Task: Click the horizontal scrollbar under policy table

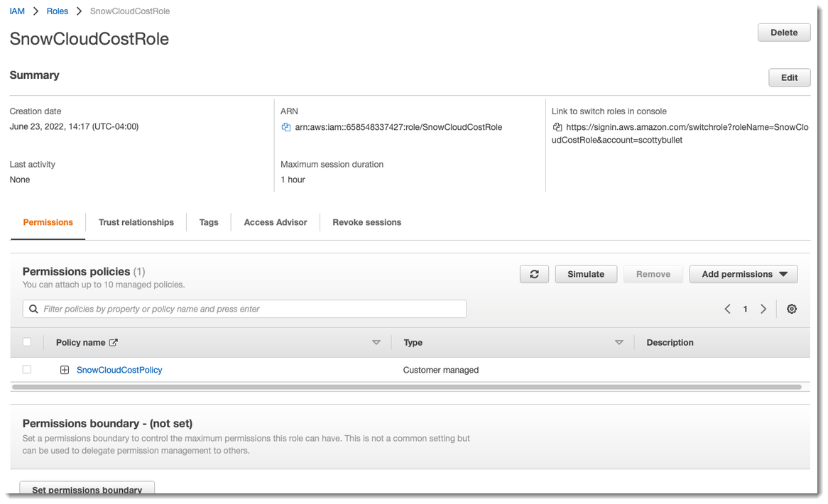Action: [407, 388]
